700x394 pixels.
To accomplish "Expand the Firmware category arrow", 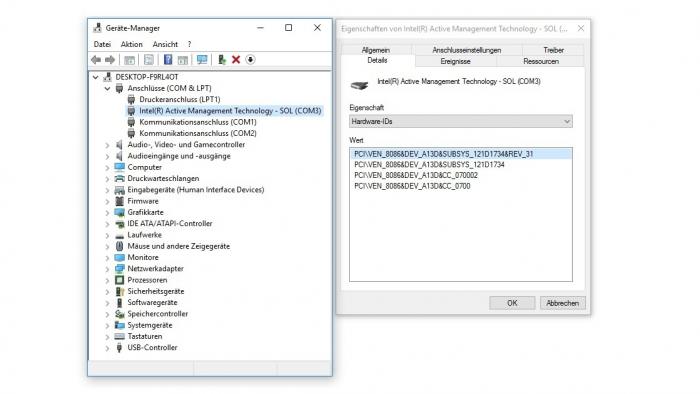I will pos(107,202).
